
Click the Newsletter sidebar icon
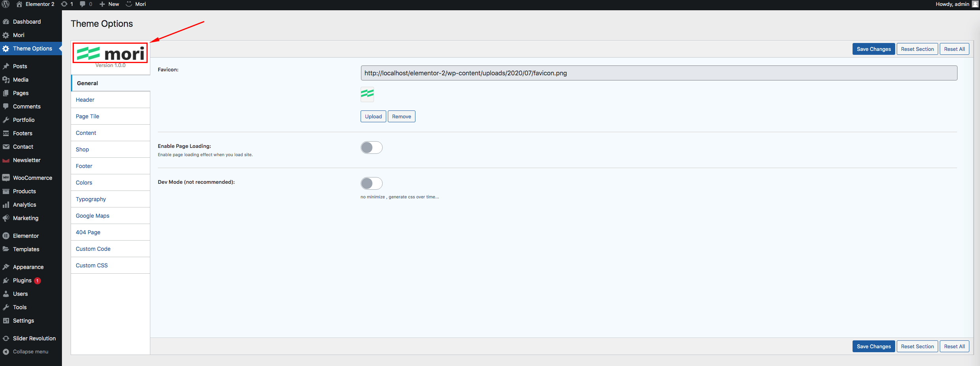6,160
